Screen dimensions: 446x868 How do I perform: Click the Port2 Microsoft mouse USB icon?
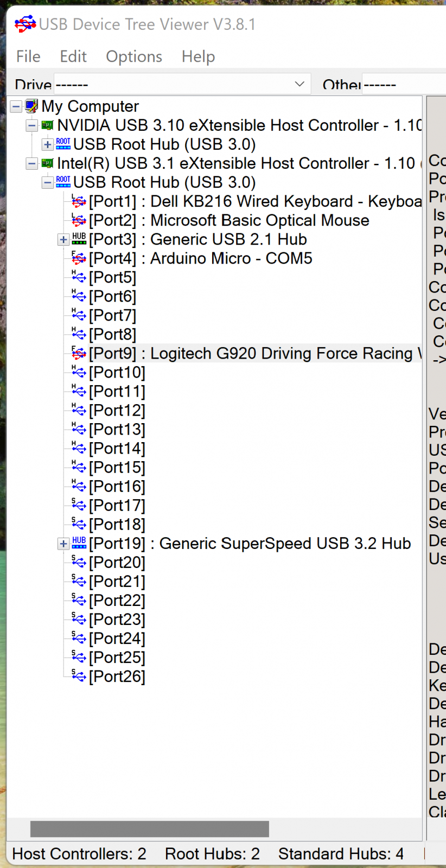coord(79,220)
